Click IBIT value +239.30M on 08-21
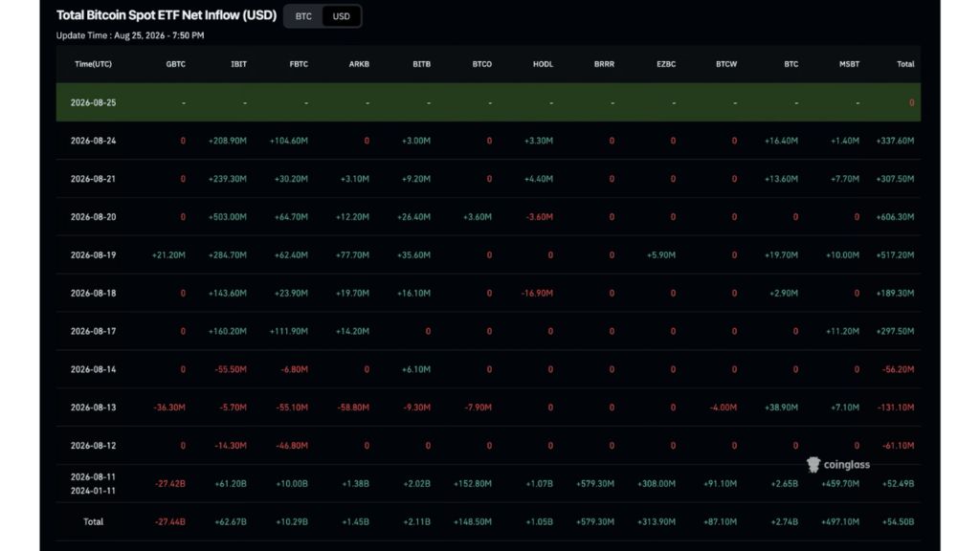Image resolution: width=980 pixels, height=551 pixels. click(228, 179)
